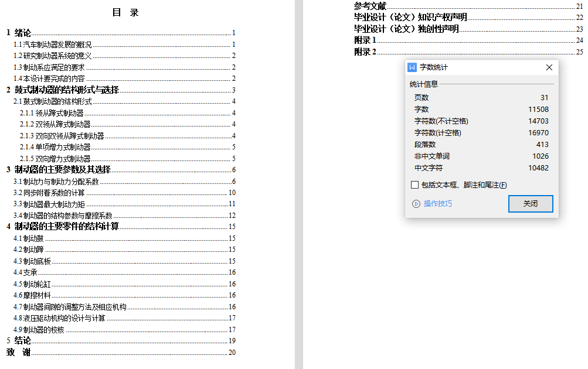This screenshot has width=588, height=369.
Task: Close the 字数统计 dialog with the X
Action: coord(549,67)
